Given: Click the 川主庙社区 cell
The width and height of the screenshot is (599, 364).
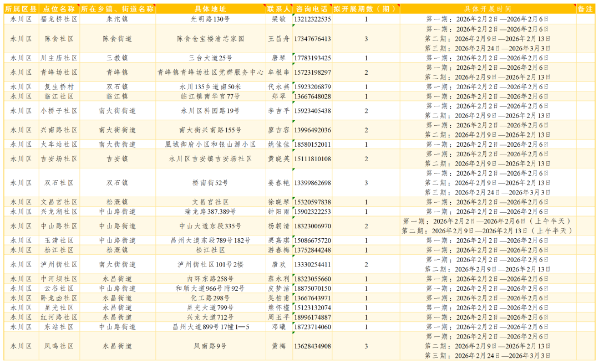Looking at the screenshot, I should pos(59,58).
